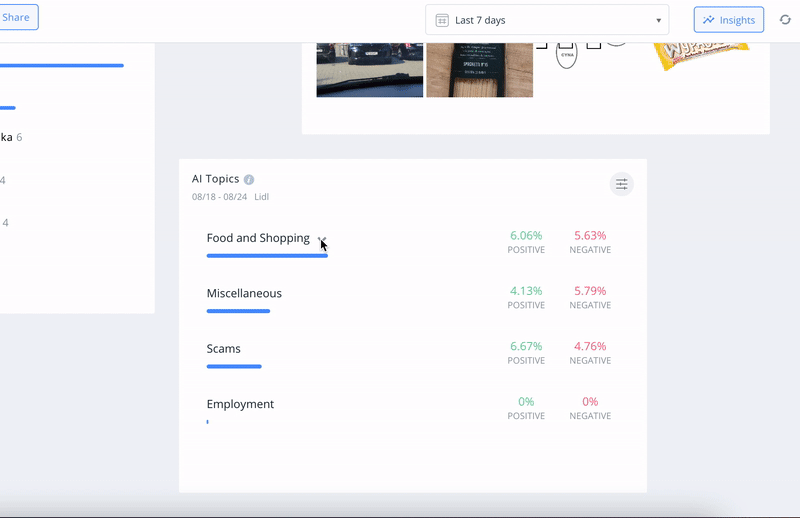Click the date range dropdown arrow
The width and height of the screenshot is (800, 518).
click(658, 21)
